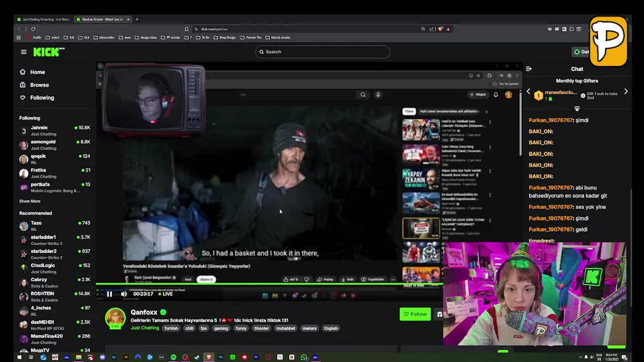Open a new browser tab
The width and height of the screenshot is (644, 362).
pyautogui.click(x=137, y=19)
